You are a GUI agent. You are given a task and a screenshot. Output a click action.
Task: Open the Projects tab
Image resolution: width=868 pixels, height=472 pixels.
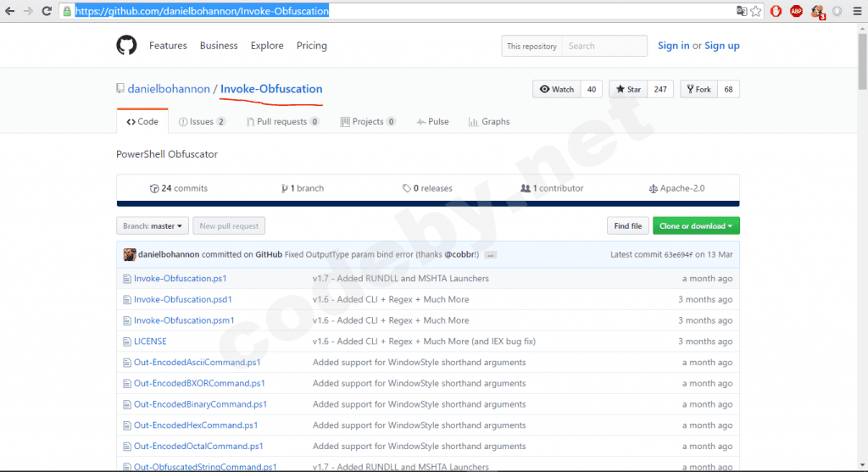368,122
